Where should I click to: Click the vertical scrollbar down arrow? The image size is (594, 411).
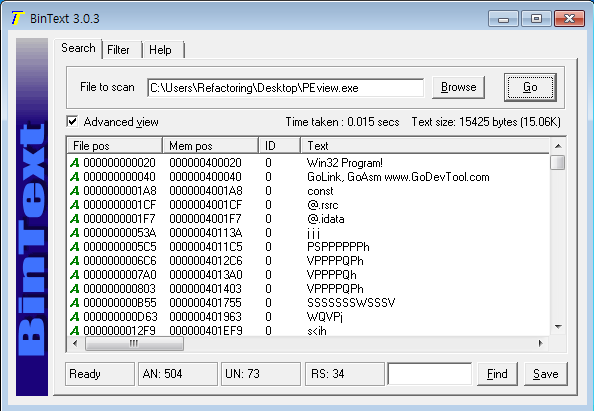pos(558,327)
